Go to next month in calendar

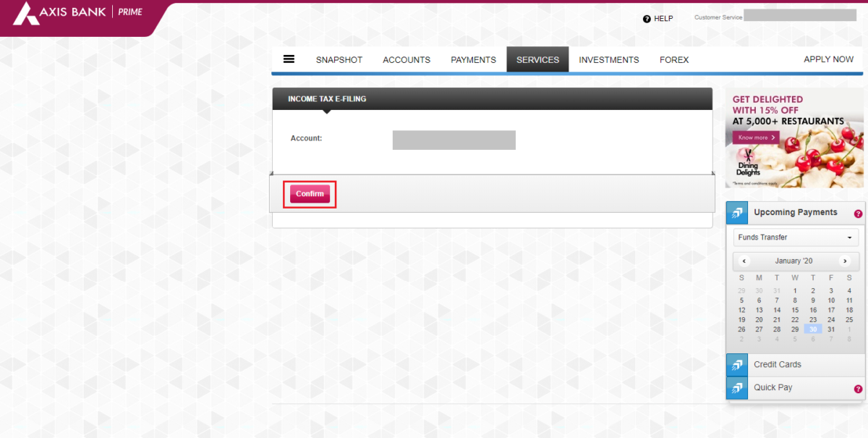[845, 261]
